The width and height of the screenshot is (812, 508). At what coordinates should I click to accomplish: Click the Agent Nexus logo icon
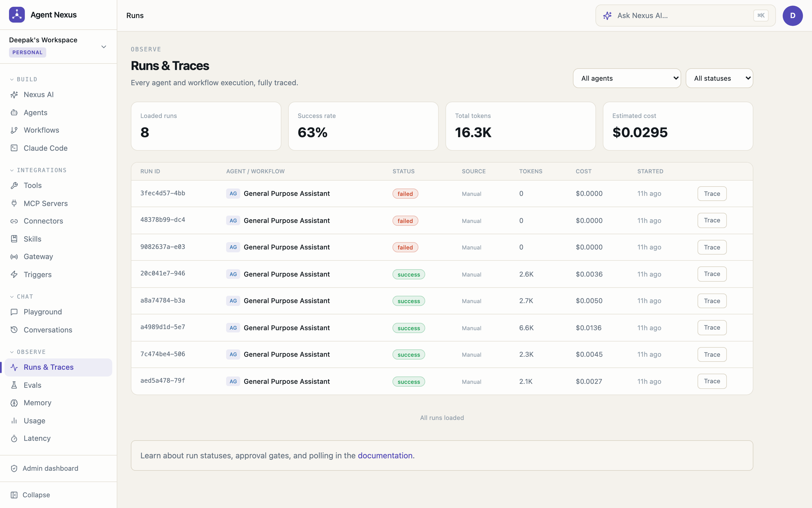(17, 15)
